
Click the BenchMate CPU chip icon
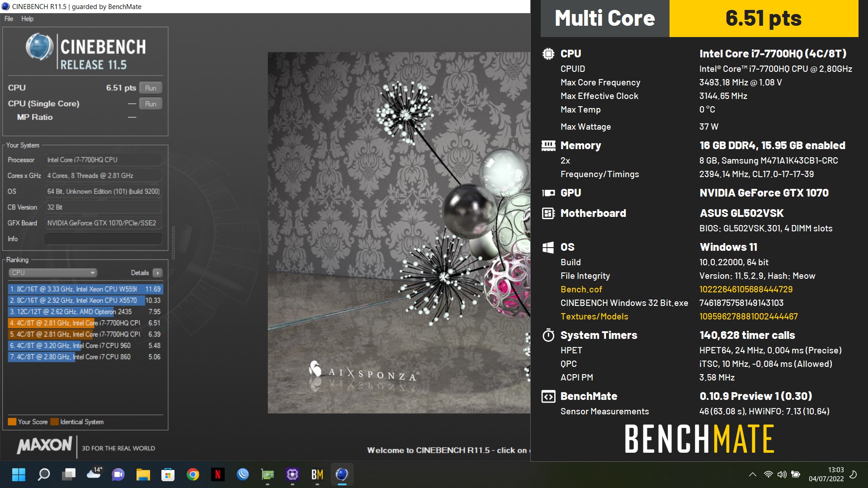(548, 54)
